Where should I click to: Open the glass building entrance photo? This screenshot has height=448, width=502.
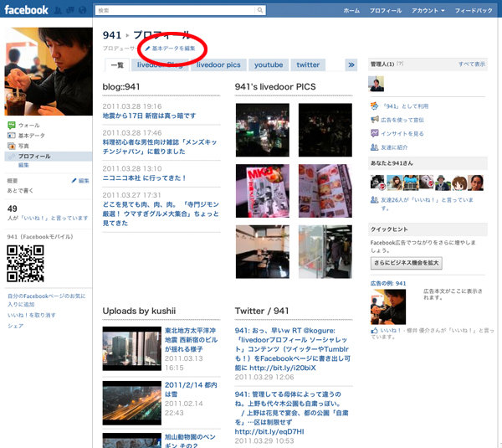tap(325, 251)
